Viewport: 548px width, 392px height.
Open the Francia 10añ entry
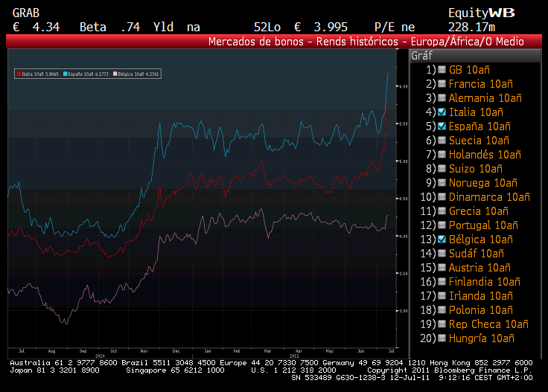[480, 84]
